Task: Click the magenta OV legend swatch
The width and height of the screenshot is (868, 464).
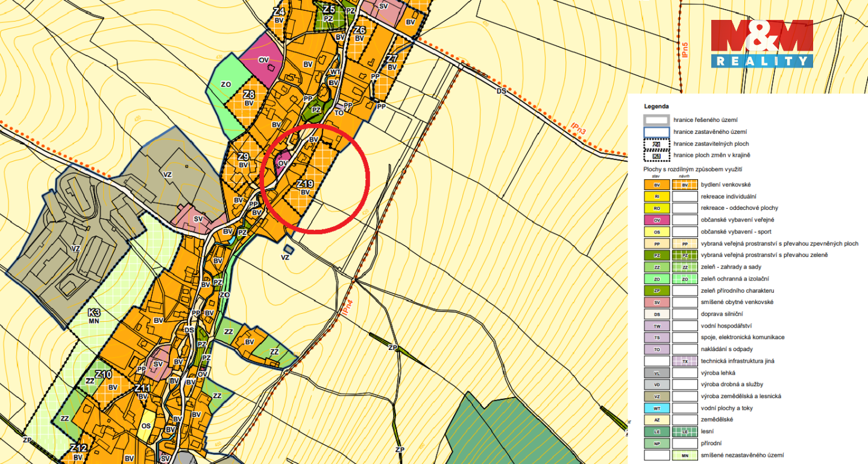Action: tap(656, 220)
